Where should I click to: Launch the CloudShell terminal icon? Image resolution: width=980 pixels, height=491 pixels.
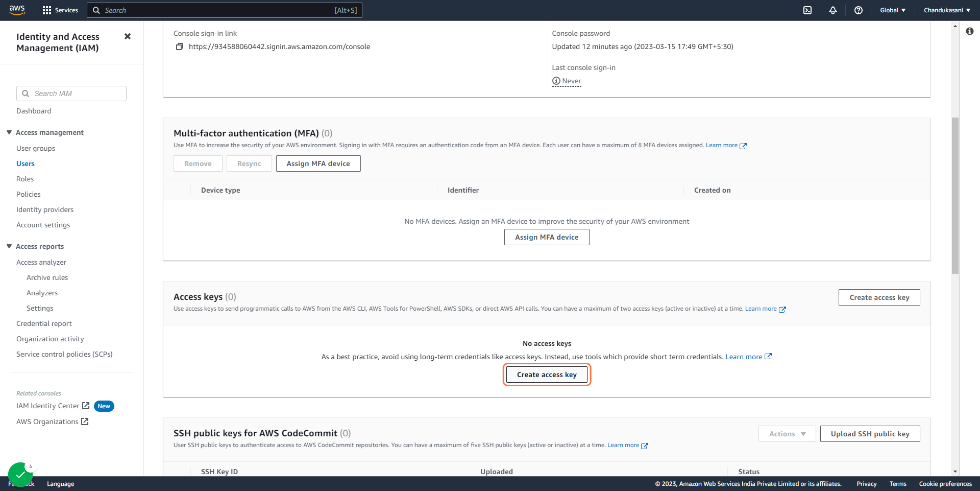[807, 10]
